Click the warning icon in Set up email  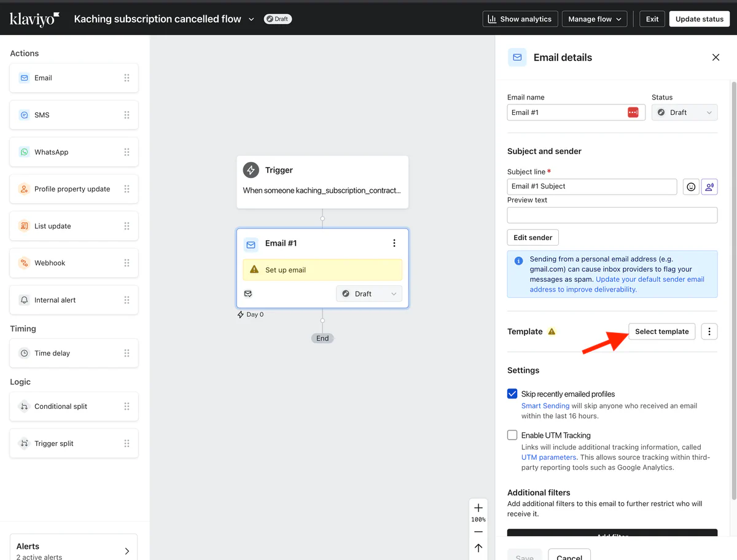pyautogui.click(x=254, y=270)
